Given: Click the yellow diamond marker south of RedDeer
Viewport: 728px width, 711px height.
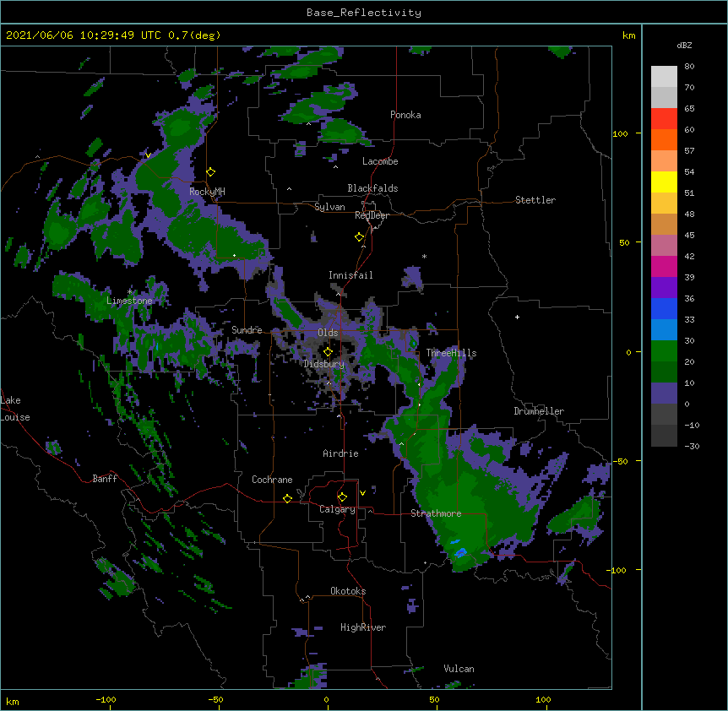Looking at the screenshot, I should click(360, 237).
